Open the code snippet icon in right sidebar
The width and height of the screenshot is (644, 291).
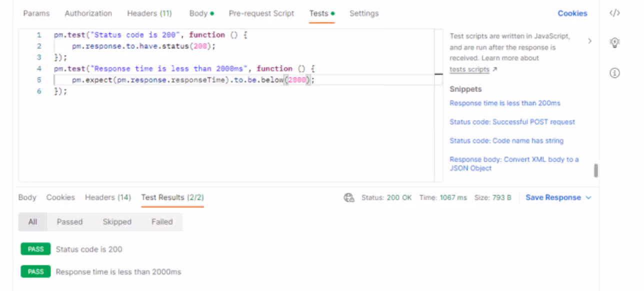click(614, 13)
